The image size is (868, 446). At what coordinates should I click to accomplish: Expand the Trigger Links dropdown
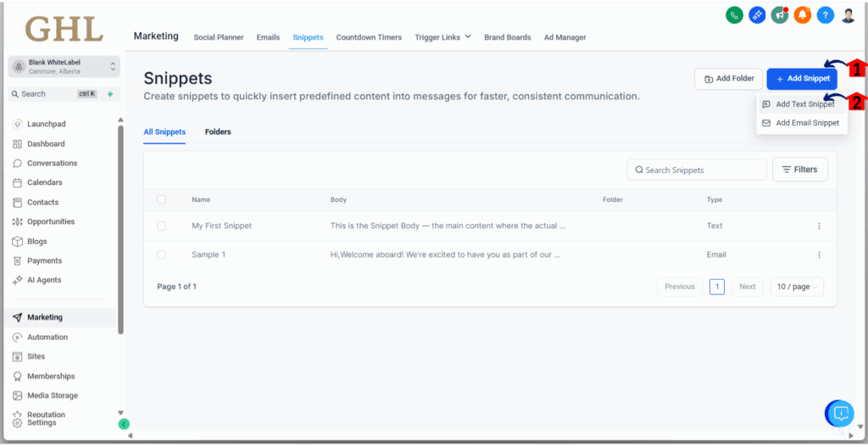[x=442, y=37]
